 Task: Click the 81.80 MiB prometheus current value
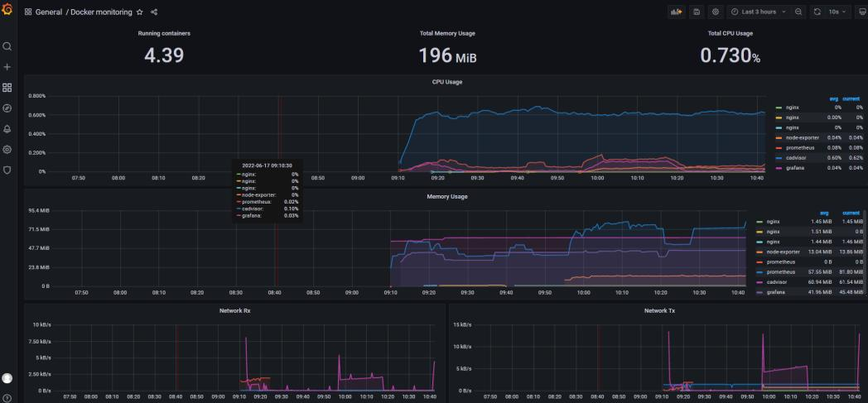852,272
